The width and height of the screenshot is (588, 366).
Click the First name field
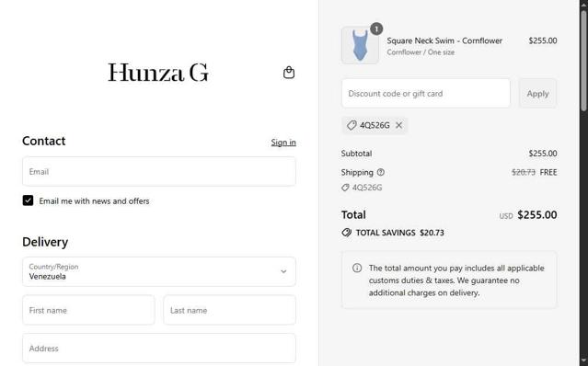point(88,310)
